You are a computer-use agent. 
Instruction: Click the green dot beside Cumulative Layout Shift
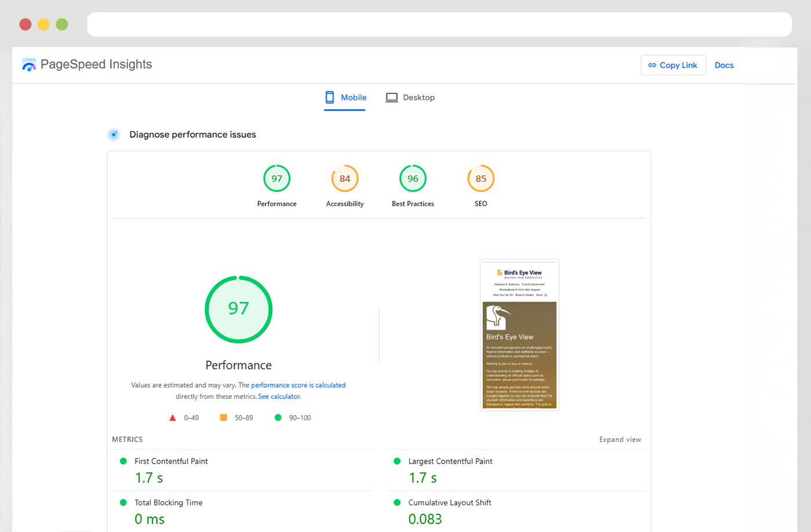tap(397, 502)
